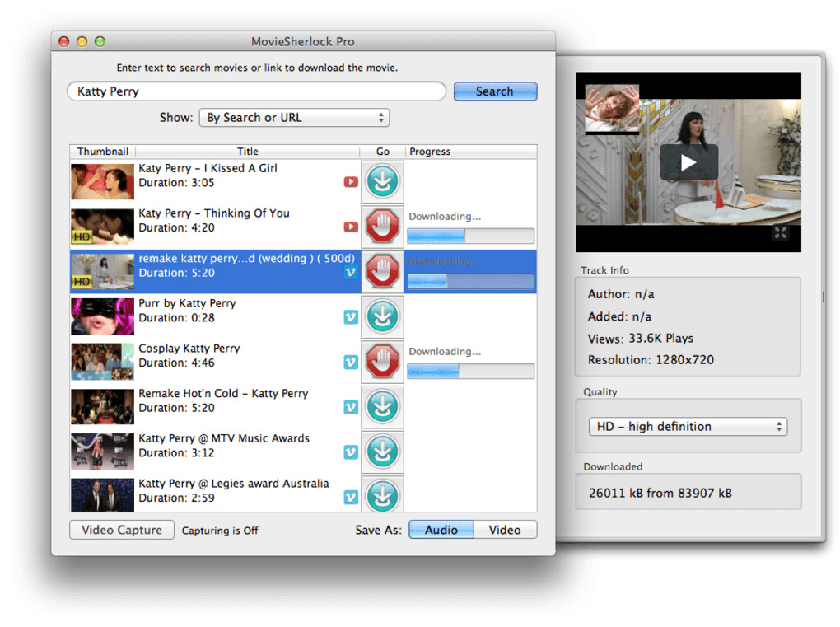Select title 'Purr by Katty Perry'
The image size is (840, 627).
[187, 303]
